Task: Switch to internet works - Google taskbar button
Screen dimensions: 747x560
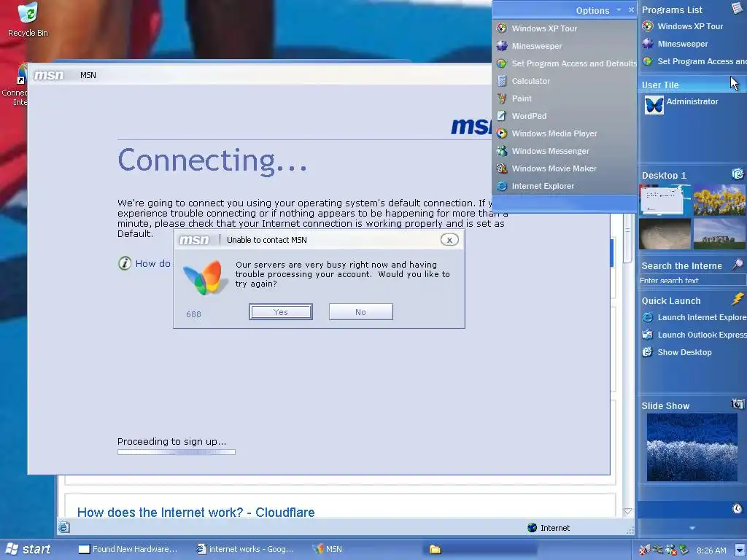Action: (246, 550)
